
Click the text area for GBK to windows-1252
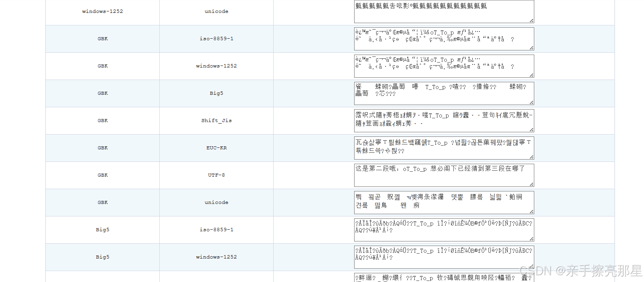(x=444, y=66)
